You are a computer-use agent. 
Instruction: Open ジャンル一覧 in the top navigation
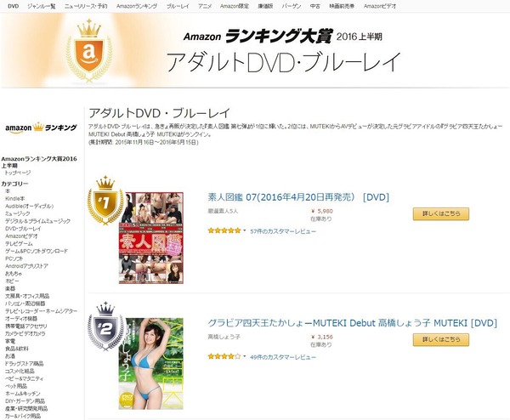point(42,6)
